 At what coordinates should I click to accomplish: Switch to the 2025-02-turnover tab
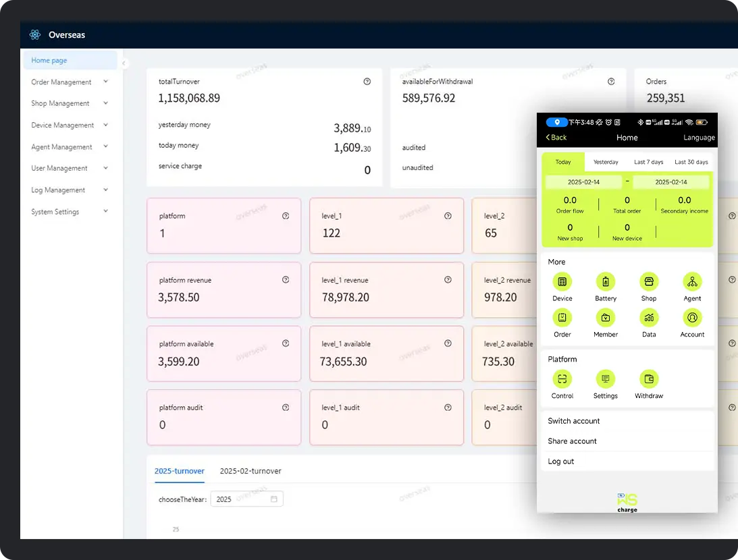point(251,471)
